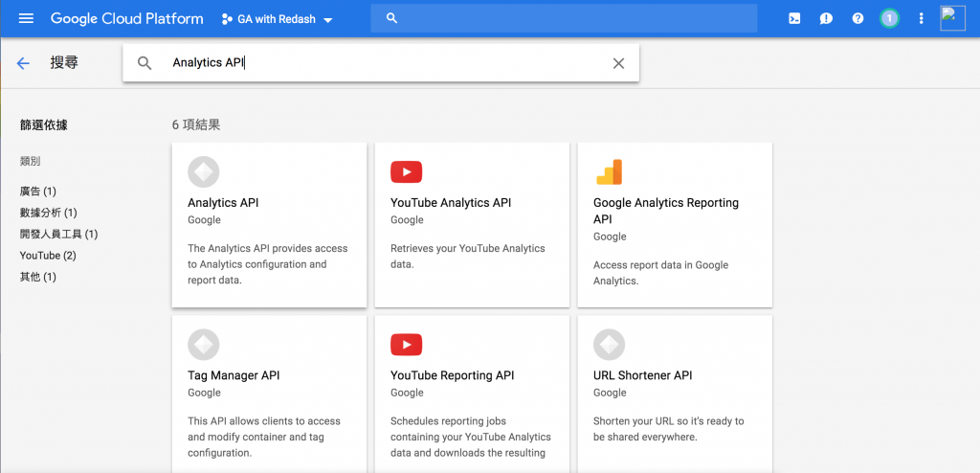Screen dimensions: 980x473
Task: Open the three-dot settings menu
Action: tap(921, 18)
